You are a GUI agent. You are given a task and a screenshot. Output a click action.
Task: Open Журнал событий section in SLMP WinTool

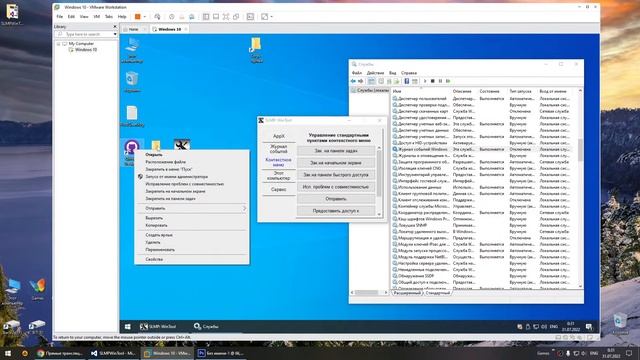tap(279, 149)
